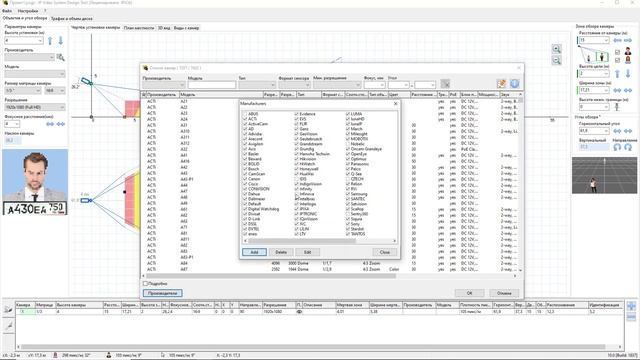This screenshot has height=360, width=640.
Task: Click the manufacturers button below camera list
Action: tap(162, 293)
